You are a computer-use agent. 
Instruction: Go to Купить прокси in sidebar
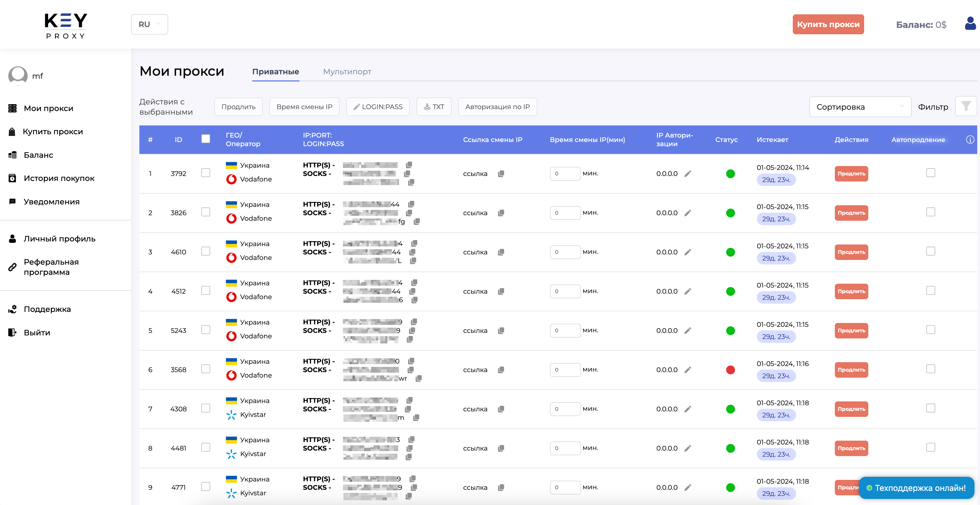[53, 131]
